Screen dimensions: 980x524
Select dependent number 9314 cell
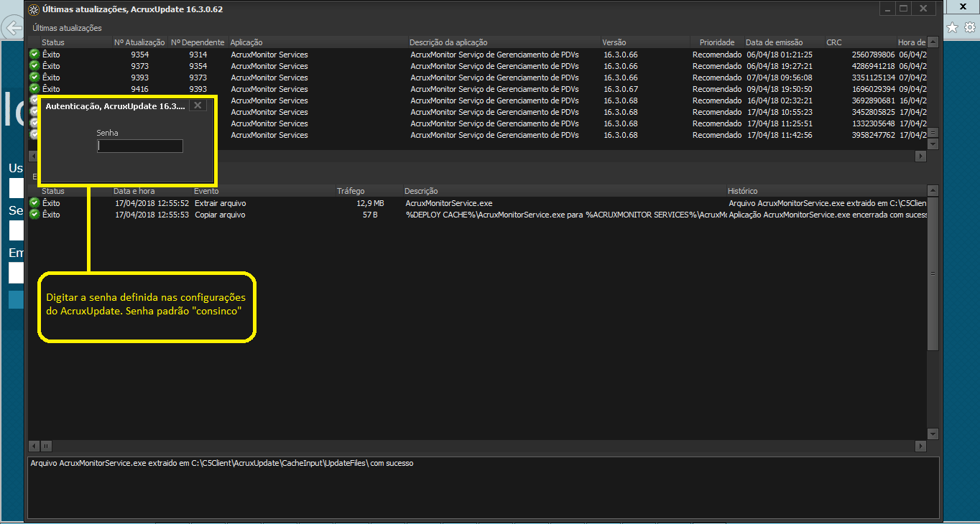click(x=198, y=55)
